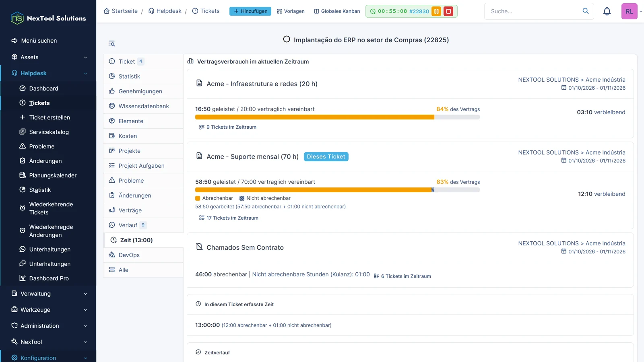Click the 9 Tickets im Zeitraum link
The image size is (644, 362).
[228, 127]
